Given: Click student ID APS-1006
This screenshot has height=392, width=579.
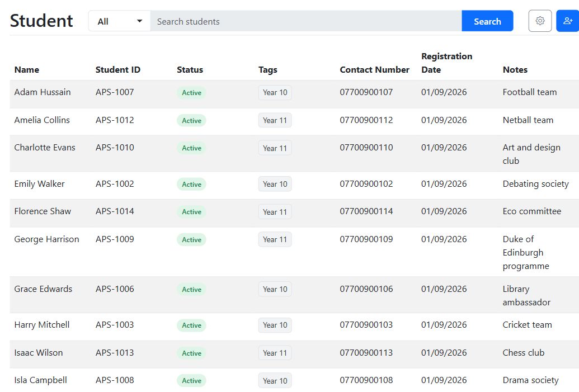Looking at the screenshot, I should click(x=115, y=289).
